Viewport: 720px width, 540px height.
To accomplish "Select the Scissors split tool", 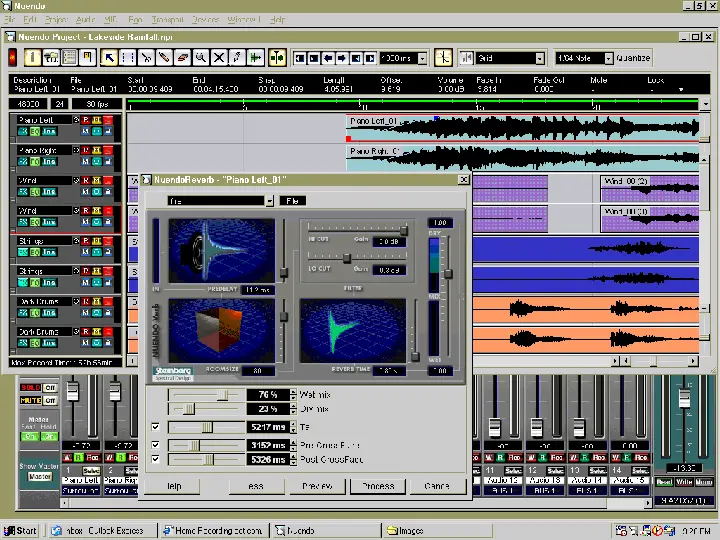I will pos(146,58).
